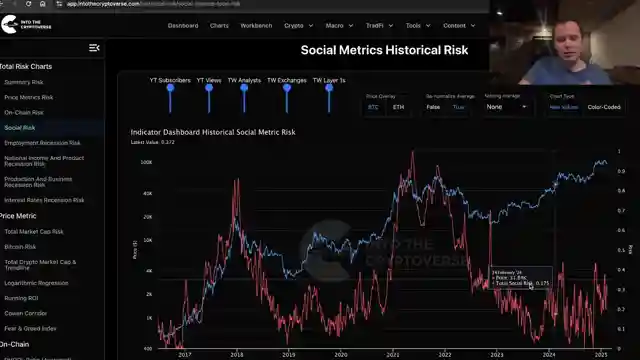Click the Into The Cryptoverse logo
The width and height of the screenshot is (640, 360).
(26, 24)
